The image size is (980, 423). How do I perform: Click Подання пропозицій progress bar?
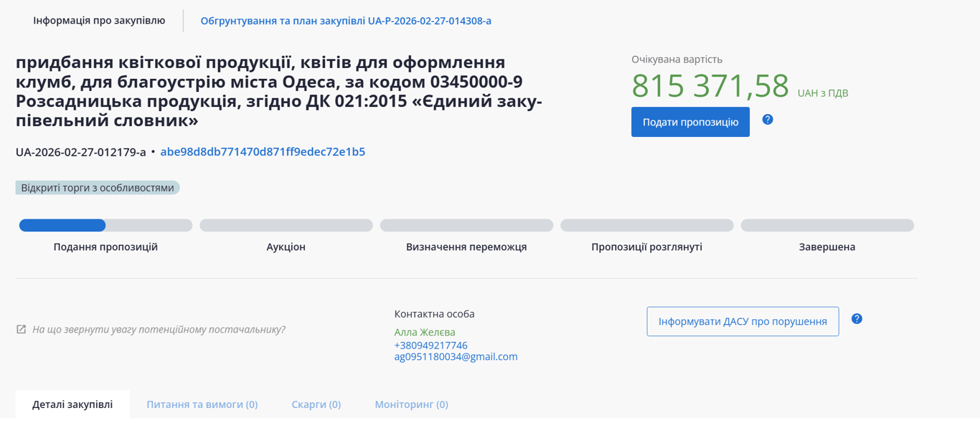105,226
